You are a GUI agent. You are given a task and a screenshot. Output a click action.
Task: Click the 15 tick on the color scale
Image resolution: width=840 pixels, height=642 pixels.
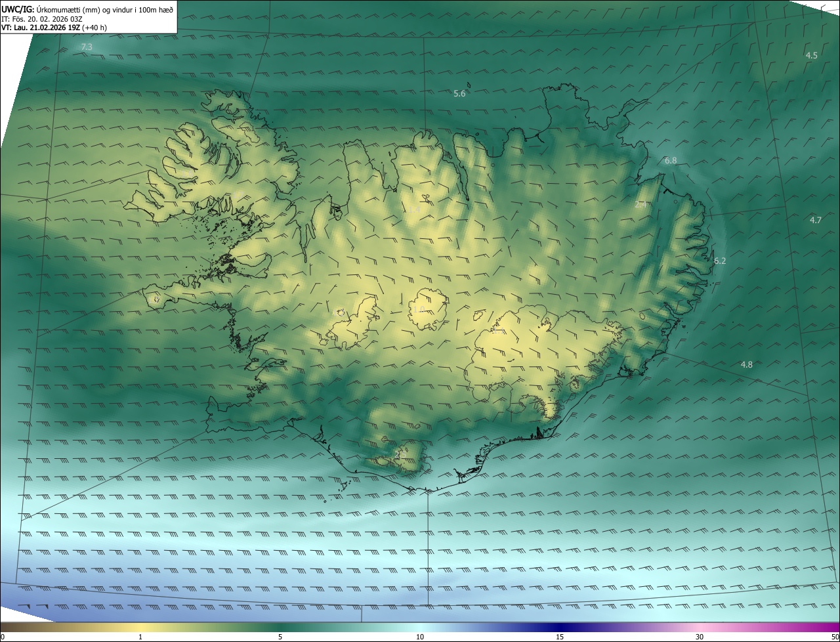[560, 637]
